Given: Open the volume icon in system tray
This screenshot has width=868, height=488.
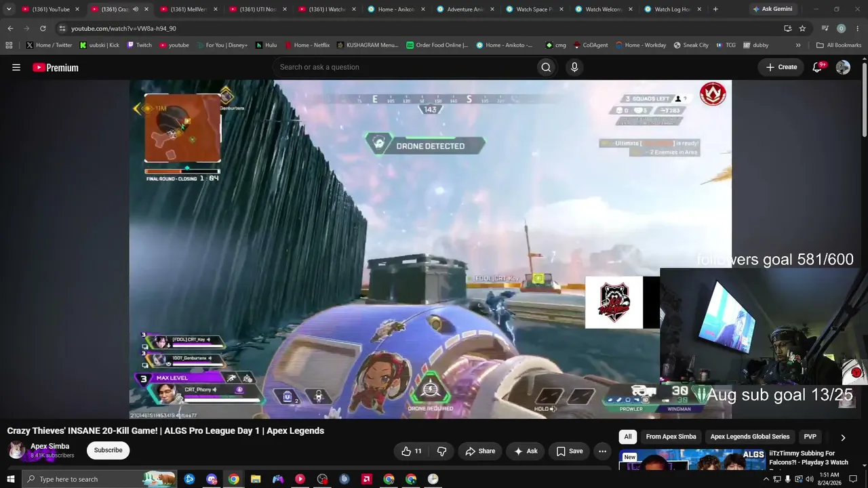Looking at the screenshot, I should click(809, 479).
